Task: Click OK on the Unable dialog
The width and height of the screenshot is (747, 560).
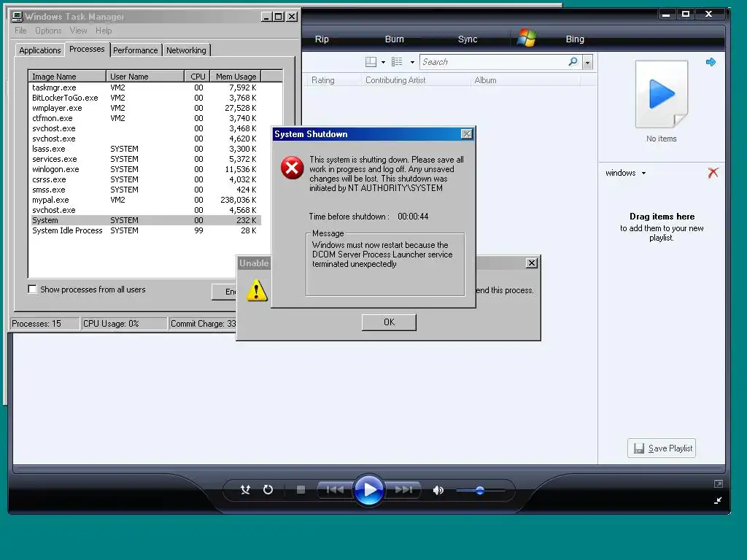Action: tap(389, 322)
